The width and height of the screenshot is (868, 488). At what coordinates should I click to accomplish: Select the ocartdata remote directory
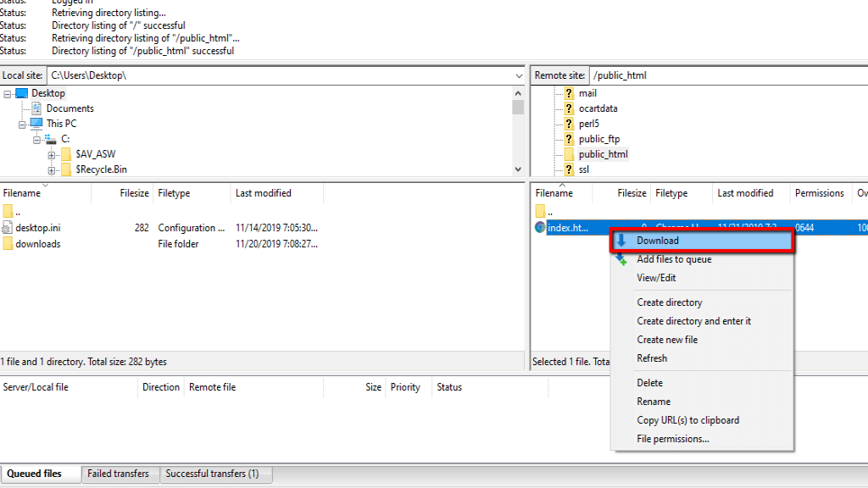point(598,108)
